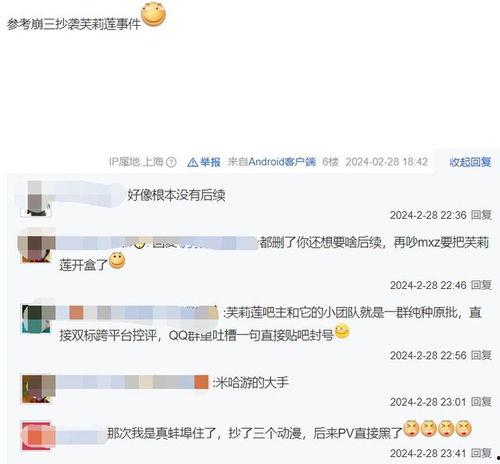Image resolution: width=500 pixels, height=464 pixels.
Task: Click the smiley emoji after 事件 in main post
Action: (153, 14)
